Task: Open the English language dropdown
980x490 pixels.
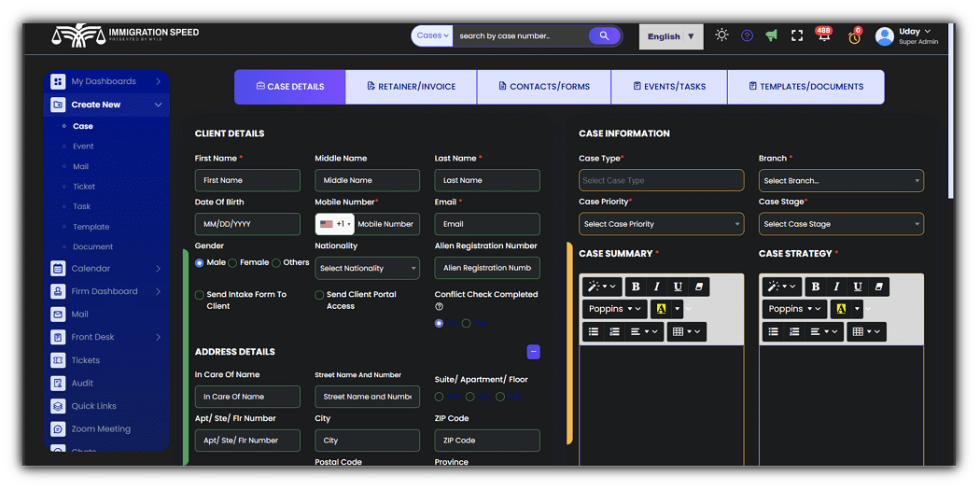Action: coord(671,36)
